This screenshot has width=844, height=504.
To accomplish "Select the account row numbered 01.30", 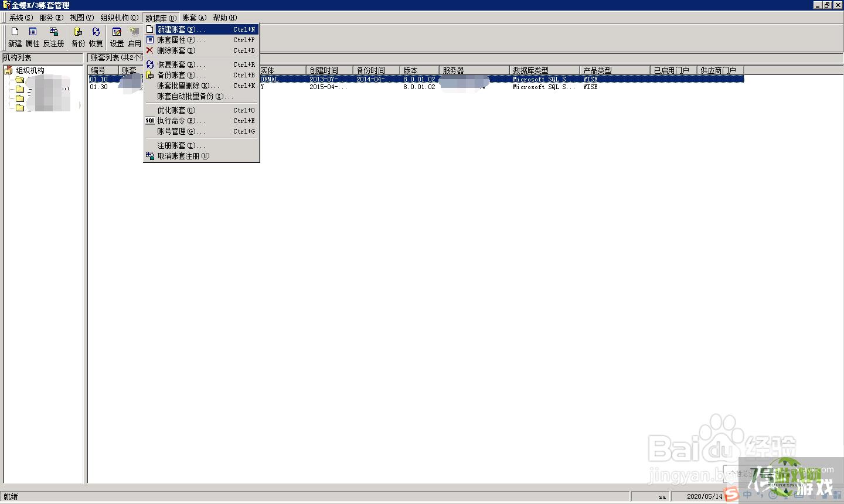I will coord(416,87).
